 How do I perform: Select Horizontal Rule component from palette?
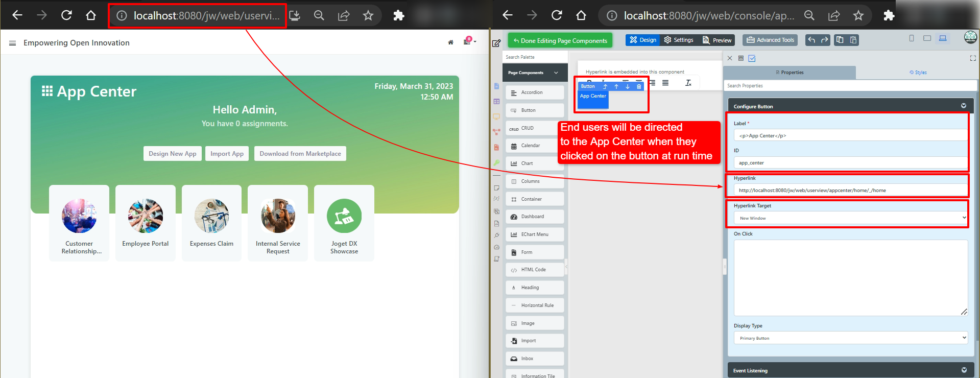tap(535, 305)
